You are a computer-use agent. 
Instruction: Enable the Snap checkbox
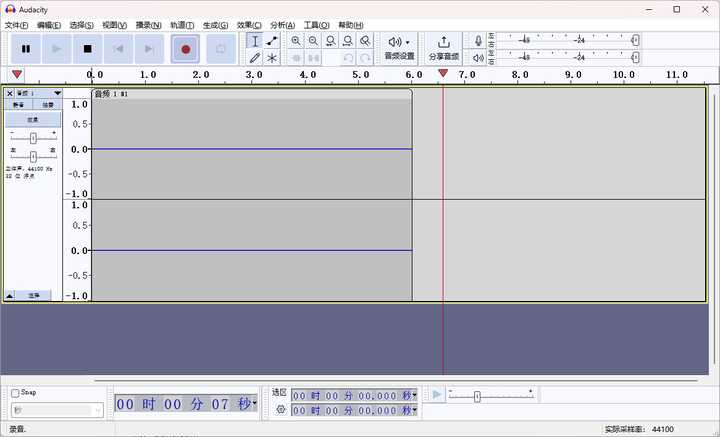[15, 393]
